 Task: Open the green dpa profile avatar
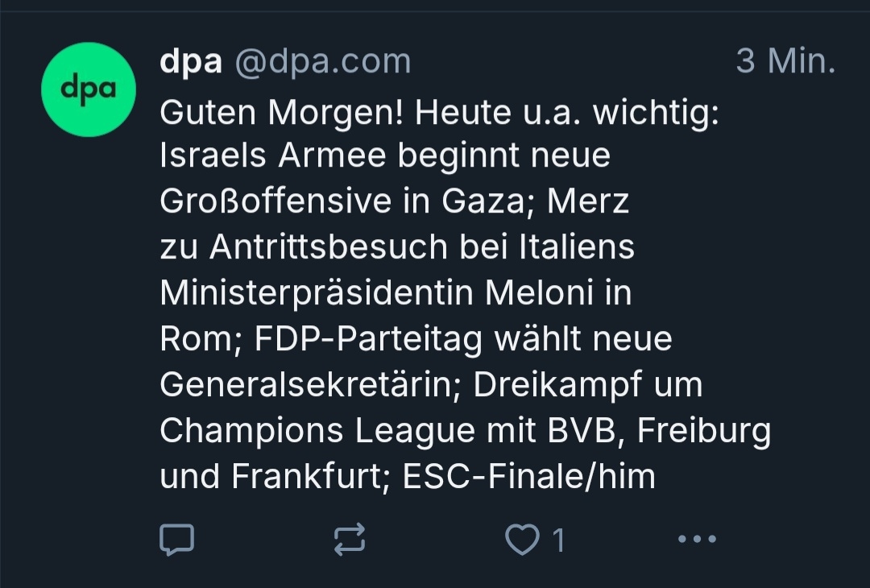(89, 89)
